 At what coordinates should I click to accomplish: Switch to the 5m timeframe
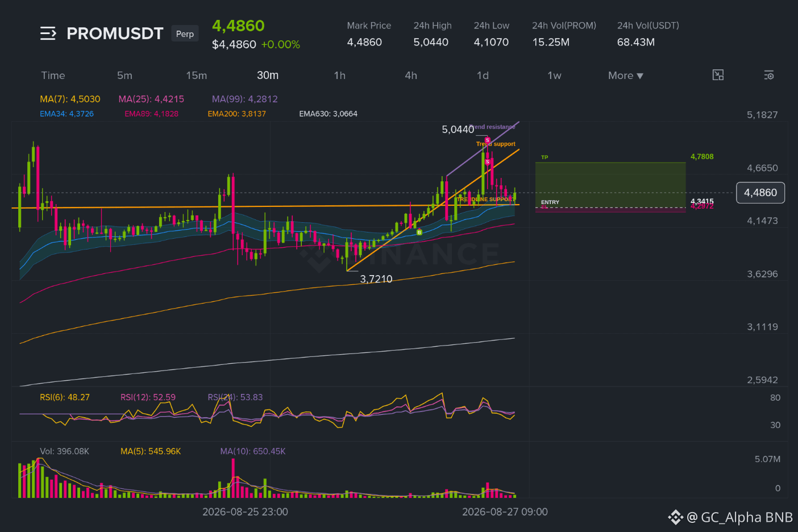click(124, 76)
